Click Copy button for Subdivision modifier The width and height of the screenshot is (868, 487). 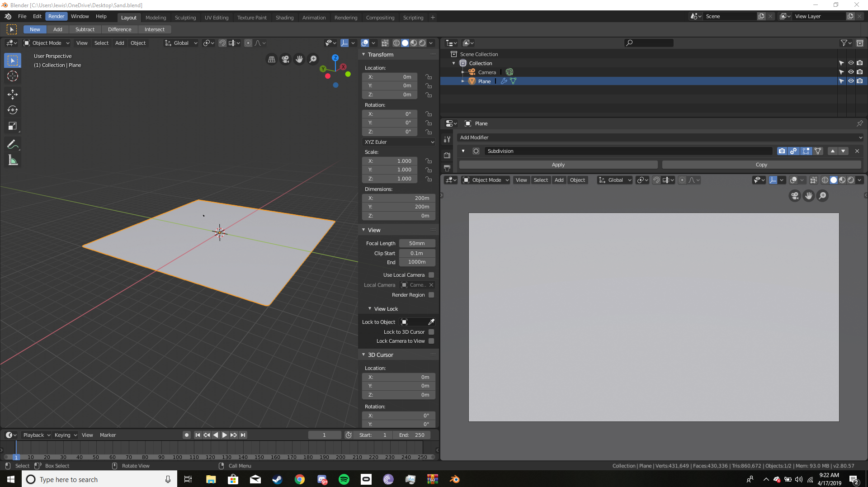[761, 165]
